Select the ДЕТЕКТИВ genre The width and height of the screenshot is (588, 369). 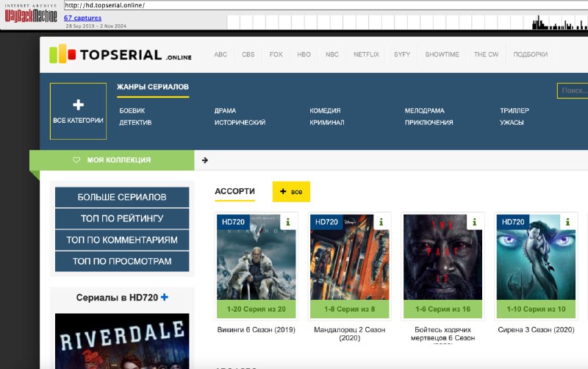coord(135,122)
